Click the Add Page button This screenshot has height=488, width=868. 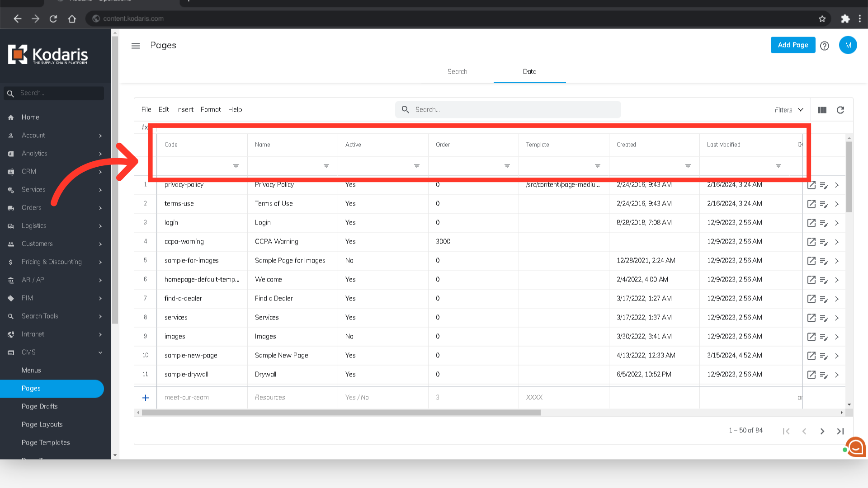coord(793,45)
